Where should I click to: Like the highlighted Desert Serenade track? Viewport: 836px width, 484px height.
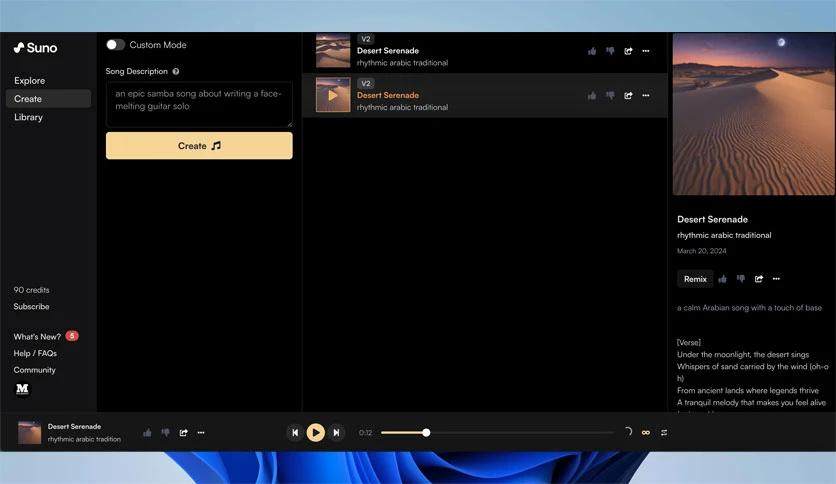click(592, 95)
